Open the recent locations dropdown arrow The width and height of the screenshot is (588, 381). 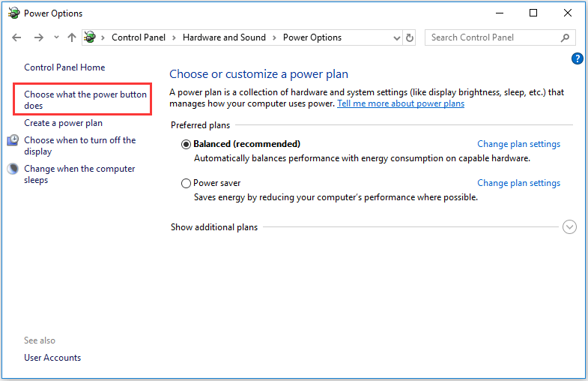tap(55, 37)
